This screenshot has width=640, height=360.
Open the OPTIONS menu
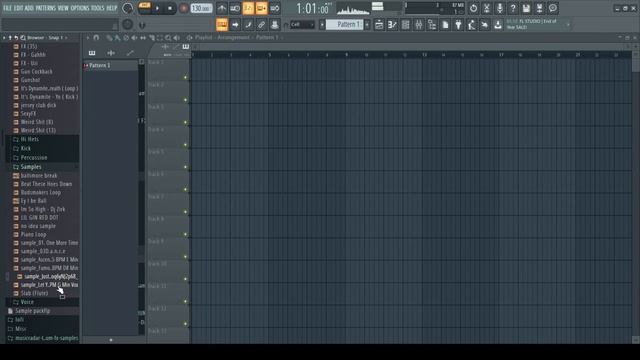point(80,8)
